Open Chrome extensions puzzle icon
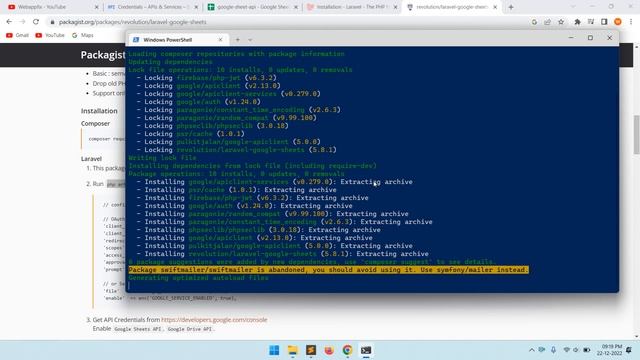The image size is (640, 360). [x=577, y=22]
